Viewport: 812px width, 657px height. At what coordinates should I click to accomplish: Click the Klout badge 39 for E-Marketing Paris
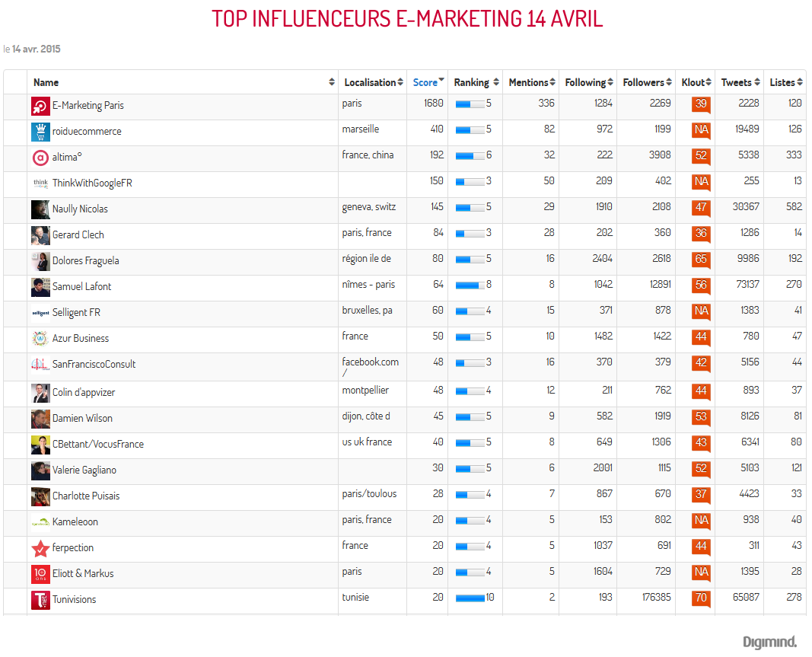pos(701,104)
